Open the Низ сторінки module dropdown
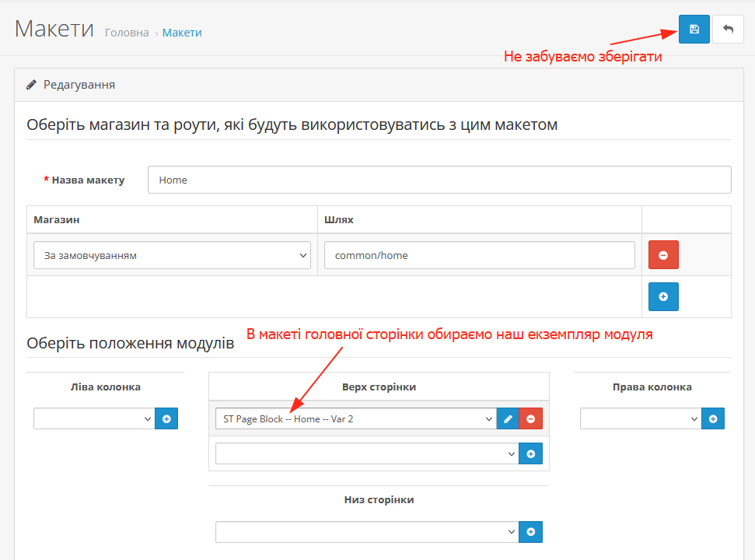This screenshot has width=755, height=560. click(x=367, y=531)
